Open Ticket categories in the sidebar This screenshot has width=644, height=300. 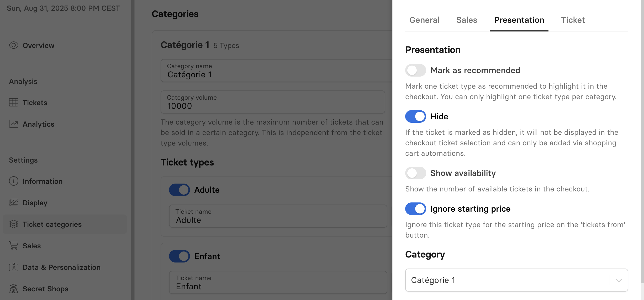[52, 224]
